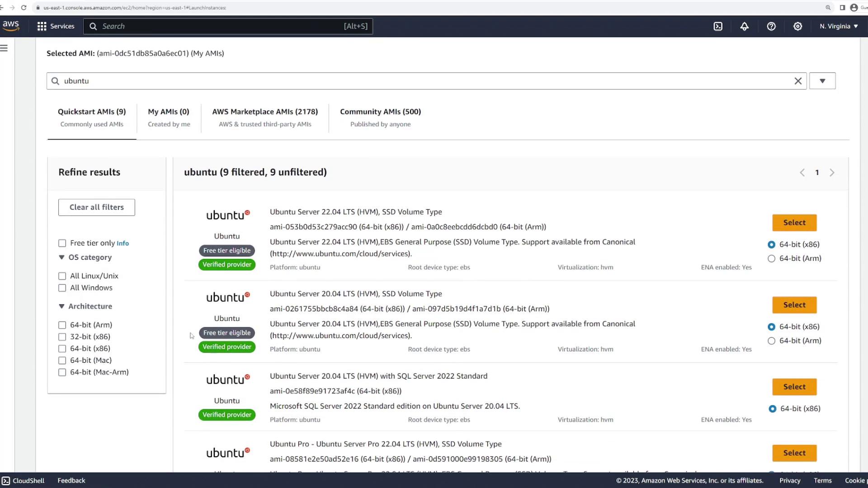Collapse the OS category section
Screen dimensions: 868x488
62,257
